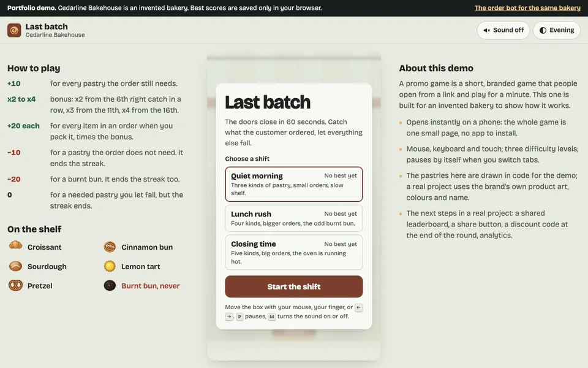Select the Quiet morning shift

(x=293, y=184)
